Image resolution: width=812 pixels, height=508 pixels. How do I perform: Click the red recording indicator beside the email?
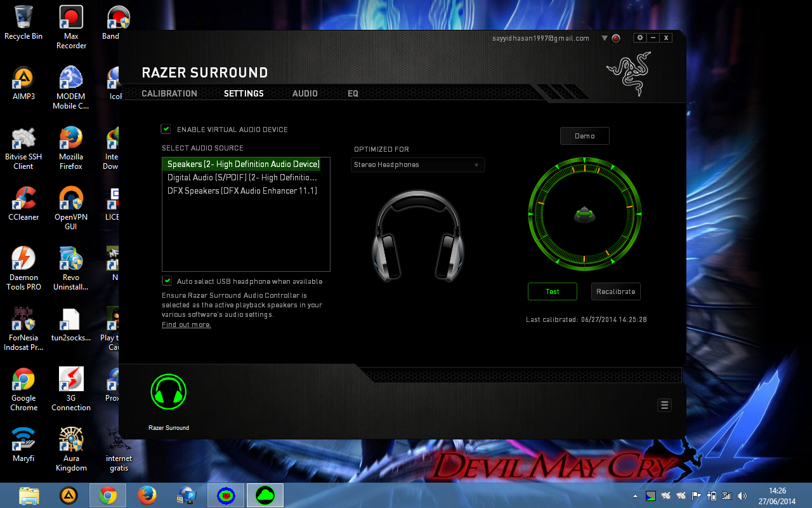point(615,38)
